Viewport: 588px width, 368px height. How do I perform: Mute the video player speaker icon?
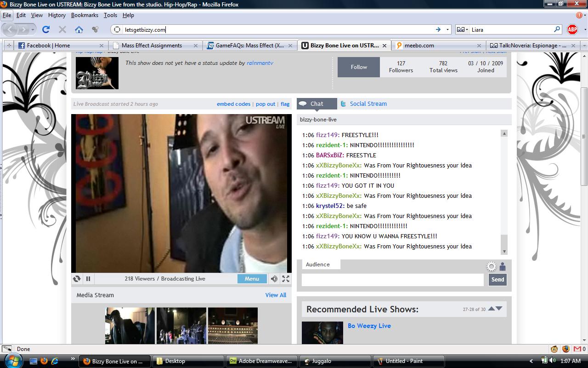click(x=274, y=279)
